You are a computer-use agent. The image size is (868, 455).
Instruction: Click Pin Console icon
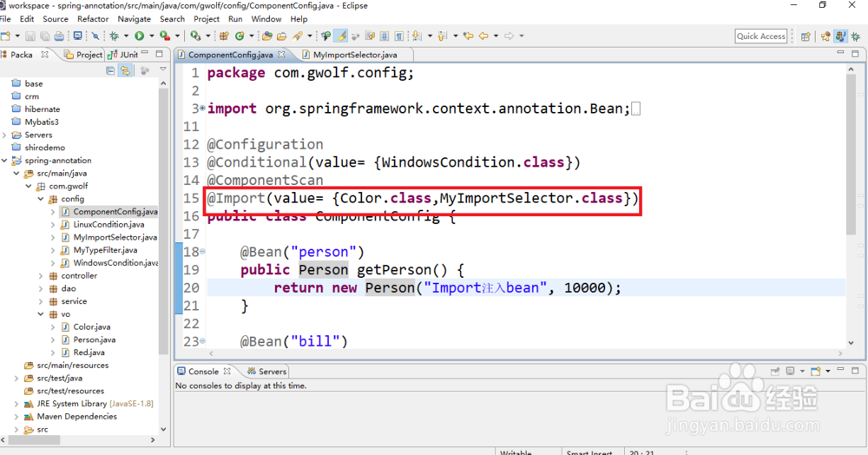point(775,372)
